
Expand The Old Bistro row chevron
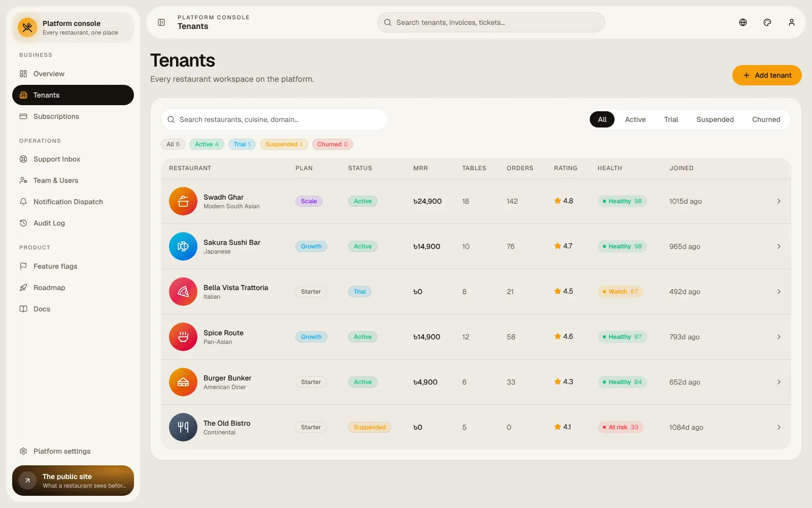pyautogui.click(x=779, y=427)
